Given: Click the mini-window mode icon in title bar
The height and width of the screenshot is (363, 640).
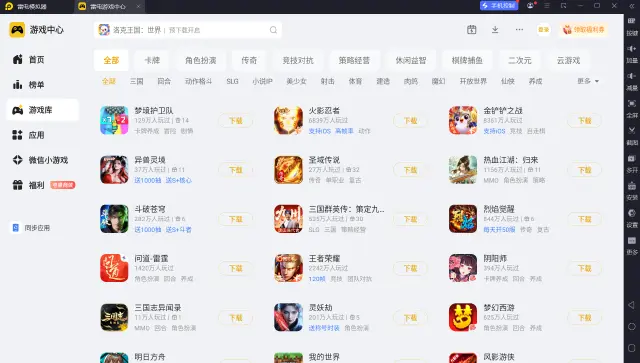Looking at the screenshot, I should 564,6.
